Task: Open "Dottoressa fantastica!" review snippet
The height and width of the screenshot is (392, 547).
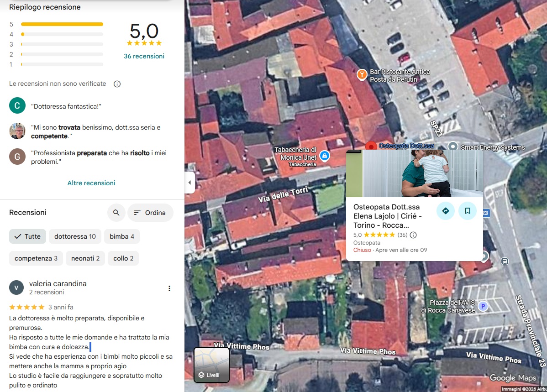Action: click(x=66, y=106)
